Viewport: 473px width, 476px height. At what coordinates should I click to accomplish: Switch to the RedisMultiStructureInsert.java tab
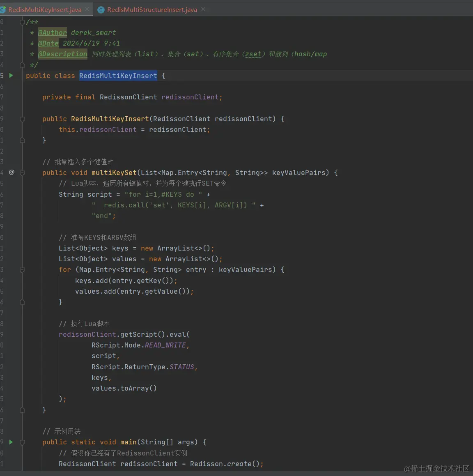click(152, 10)
